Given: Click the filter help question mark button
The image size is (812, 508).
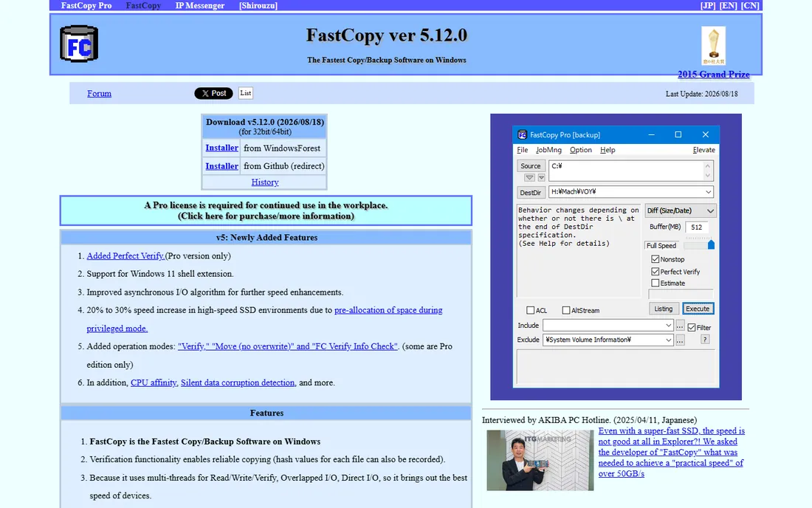Looking at the screenshot, I should [705, 340].
